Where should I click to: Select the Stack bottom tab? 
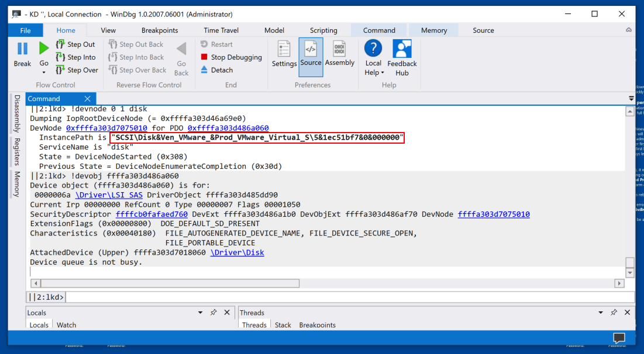(x=283, y=325)
